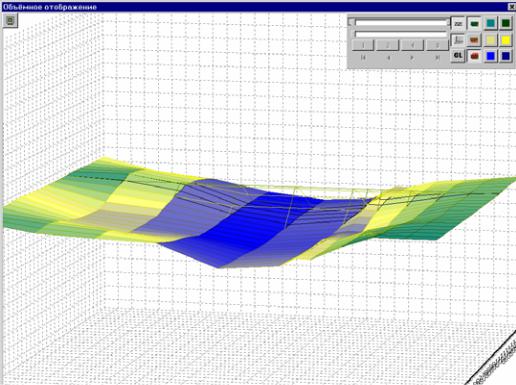Close the Объёмное отображение window
The width and height of the screenshot is (516, 385).
[x=512, y=6]
